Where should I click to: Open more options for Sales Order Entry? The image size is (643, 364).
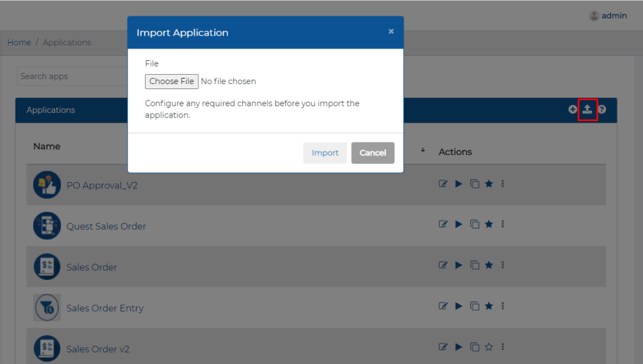(502, 306)
